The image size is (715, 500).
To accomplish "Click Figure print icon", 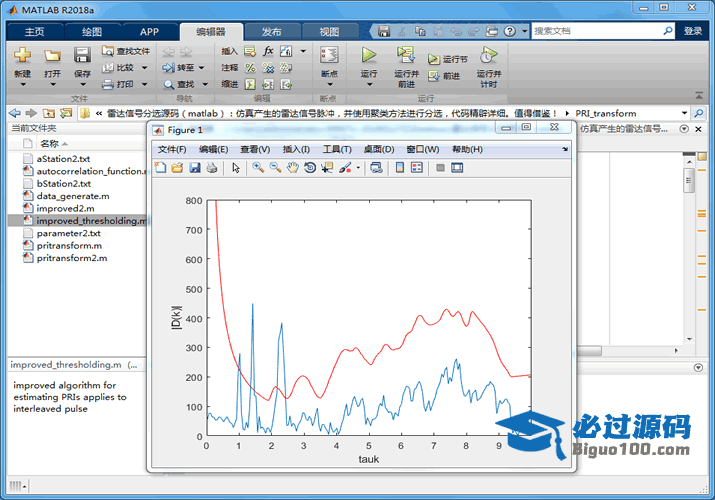I will tap(212, 168).
